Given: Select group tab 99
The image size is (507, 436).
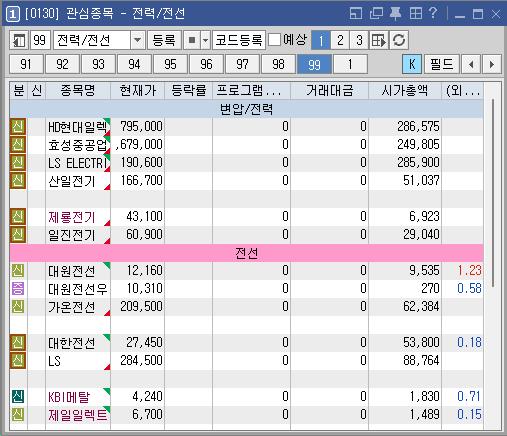Looking at the screenshot, I should 314,64.
